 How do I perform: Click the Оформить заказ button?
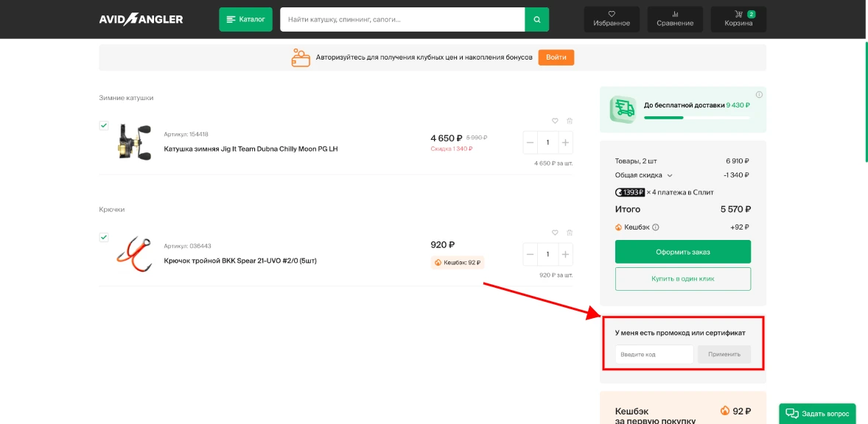(682, 252)
